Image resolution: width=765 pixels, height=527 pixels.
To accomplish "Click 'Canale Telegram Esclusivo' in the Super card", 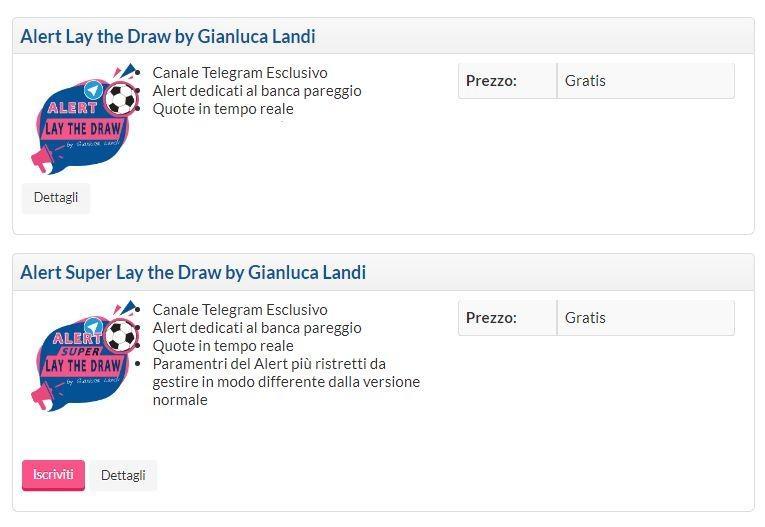I will 240,309.
